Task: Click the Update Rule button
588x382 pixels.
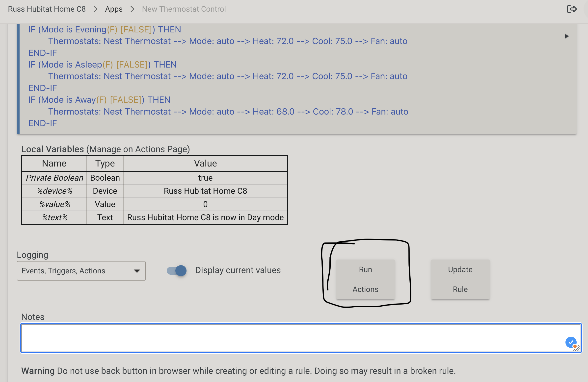Action: (460, 279)
